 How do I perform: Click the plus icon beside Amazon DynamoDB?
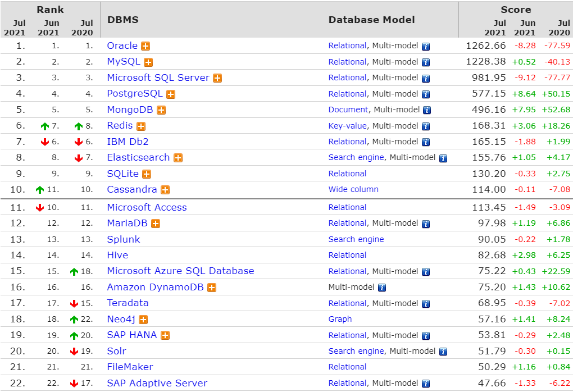click(212, 288)
